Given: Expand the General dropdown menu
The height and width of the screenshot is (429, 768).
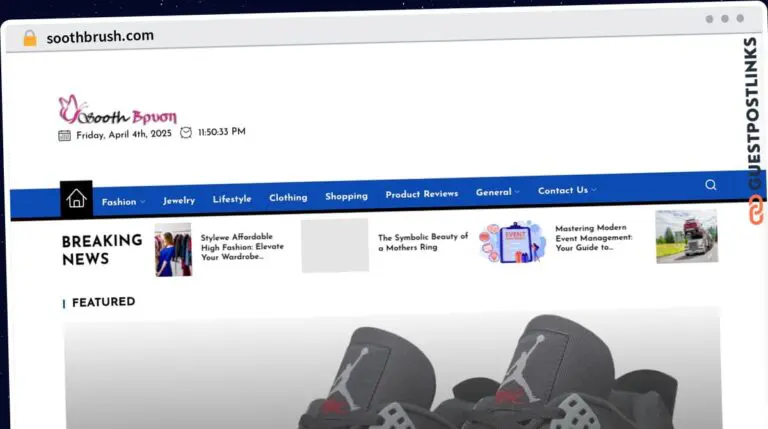Looking at the screenshot, I should pyautogui.click(x=497, y=192).
